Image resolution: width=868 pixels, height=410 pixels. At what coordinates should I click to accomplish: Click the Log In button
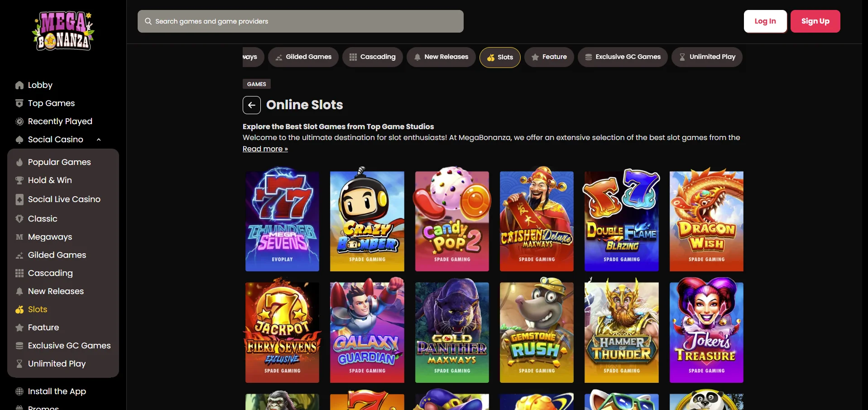point(765,21)
